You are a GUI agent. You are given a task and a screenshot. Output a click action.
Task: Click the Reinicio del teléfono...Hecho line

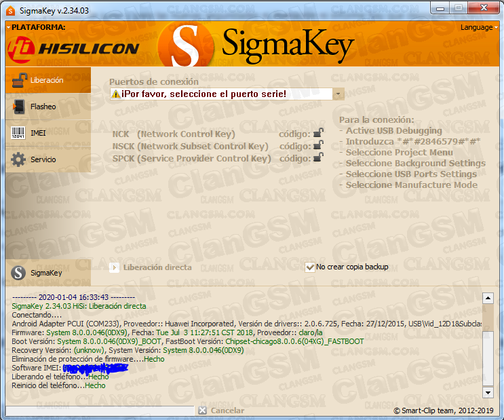(x=58, y=385)
